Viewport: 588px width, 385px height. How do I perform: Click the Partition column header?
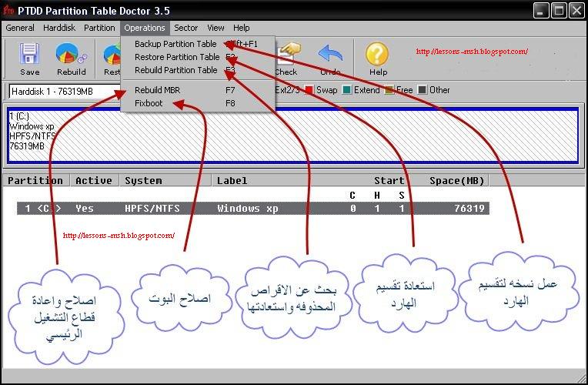(x=35, y=180)
